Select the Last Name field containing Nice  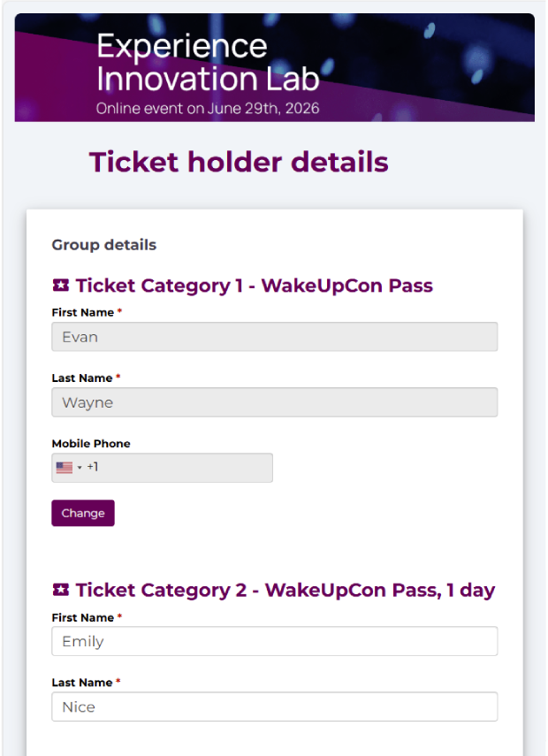click(x=274, y=706)
